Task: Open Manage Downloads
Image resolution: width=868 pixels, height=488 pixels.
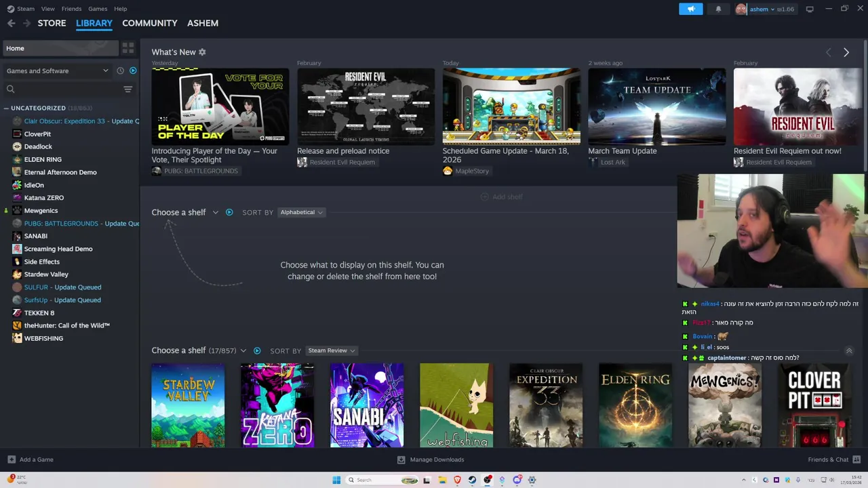Action: [x=431, y=460]
